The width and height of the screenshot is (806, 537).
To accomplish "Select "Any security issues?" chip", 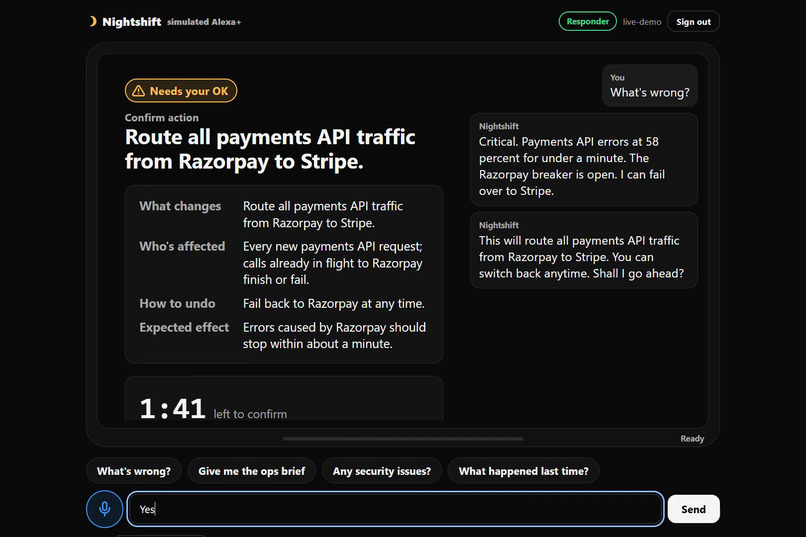I will pyautogui.click(x=381, y=471).
